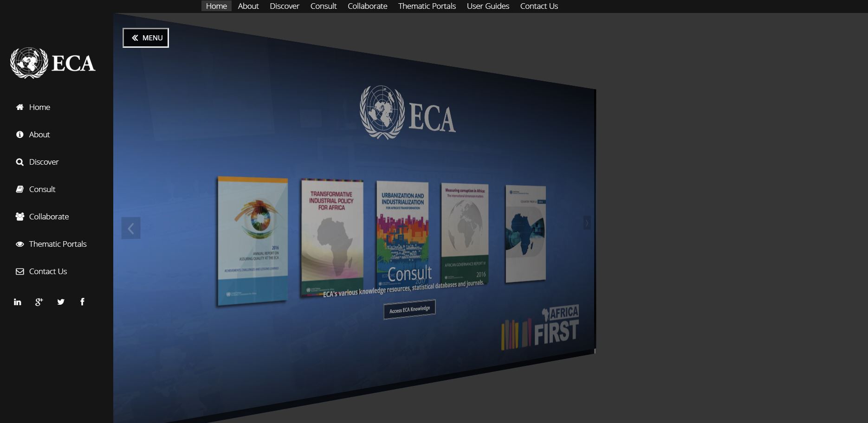This screenshot has height=423, width=868.
Task: Collapse the sidebar using the MENU button
Action: tap(145, 38)
